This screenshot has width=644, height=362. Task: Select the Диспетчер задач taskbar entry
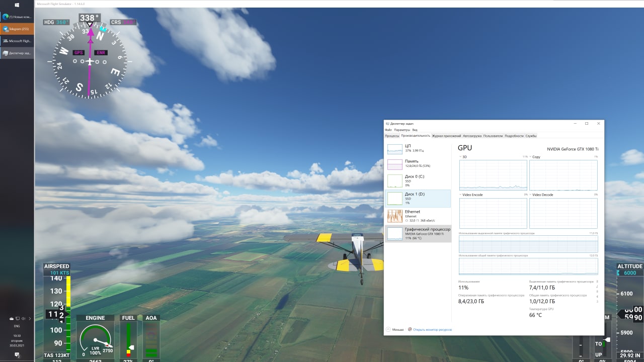pos(17,53)
